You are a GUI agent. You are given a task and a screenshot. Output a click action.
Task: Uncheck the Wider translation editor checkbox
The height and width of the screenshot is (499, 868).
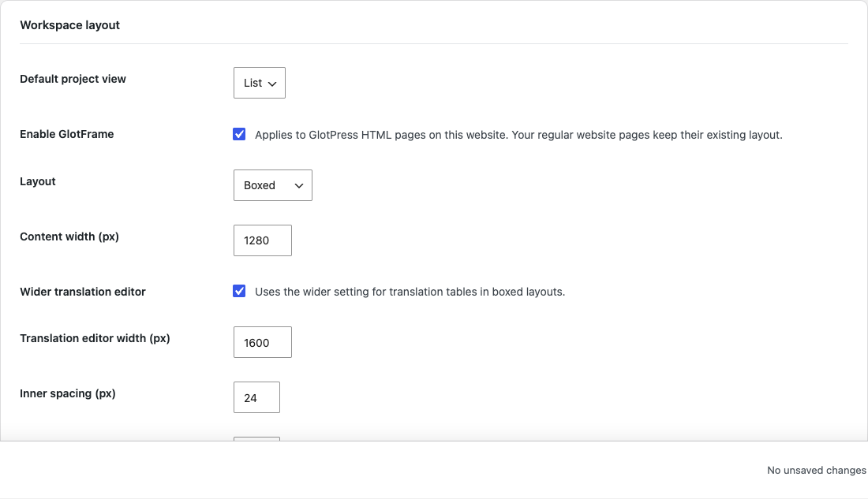pos(239,291)
